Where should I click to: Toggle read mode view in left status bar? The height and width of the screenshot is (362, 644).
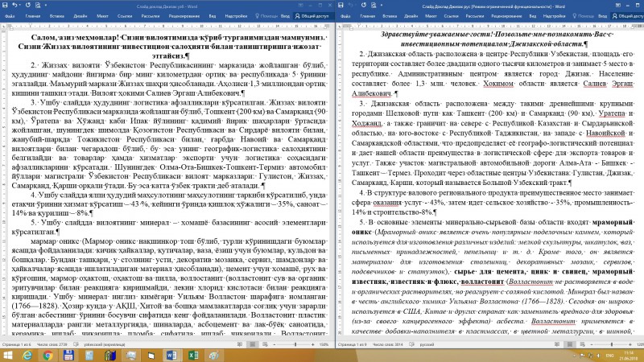(240, 344)
